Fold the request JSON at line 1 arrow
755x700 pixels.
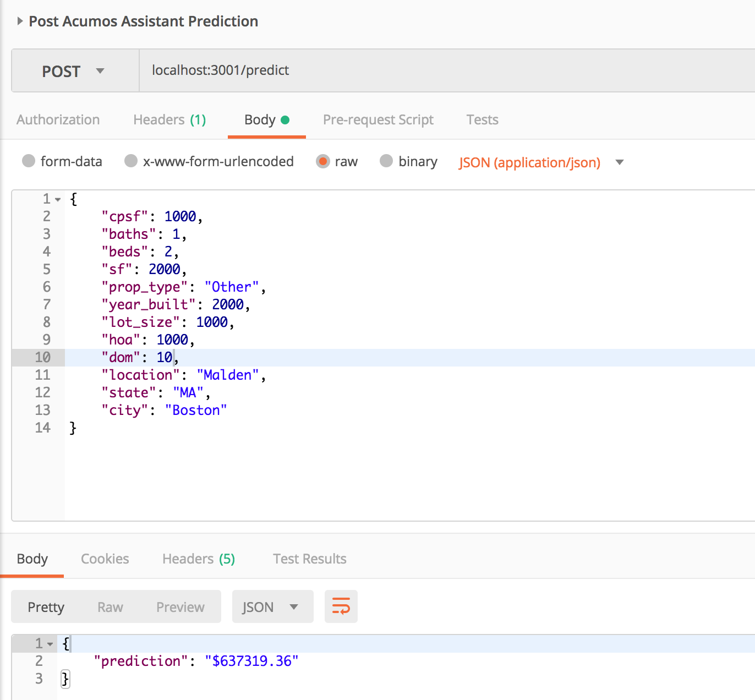tap(58, 199)
